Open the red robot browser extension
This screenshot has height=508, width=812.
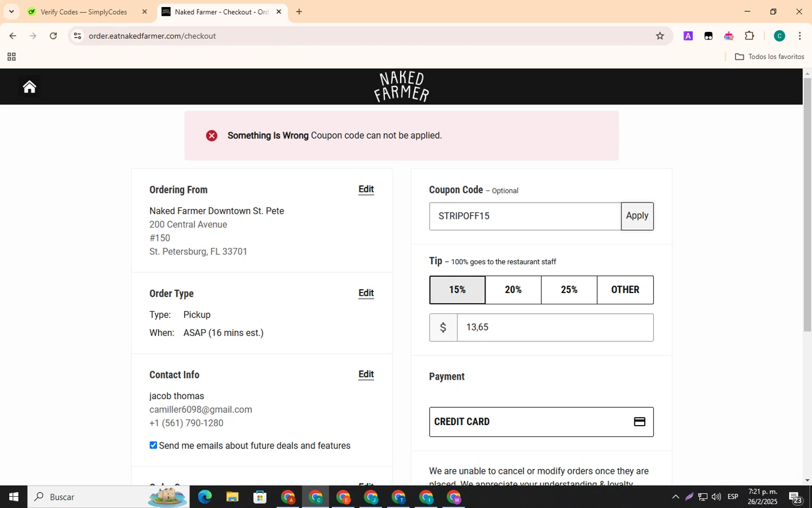[729, 36]
